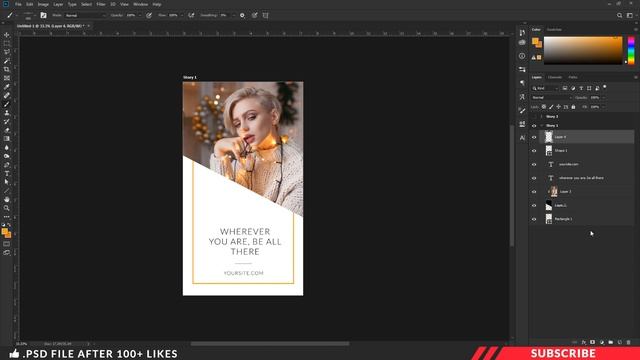The height and width of the screenshot is (360, 640).
Task: Select the History Brush tool
Action: click(7, 121)
